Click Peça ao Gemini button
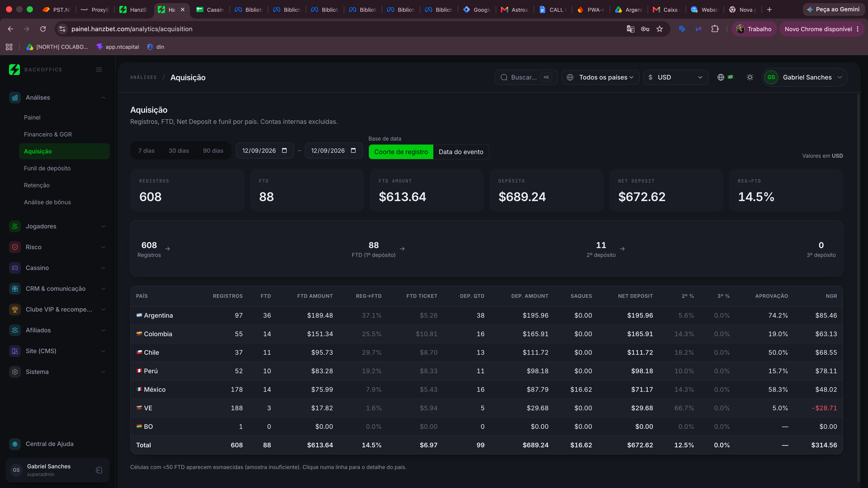 833,9
